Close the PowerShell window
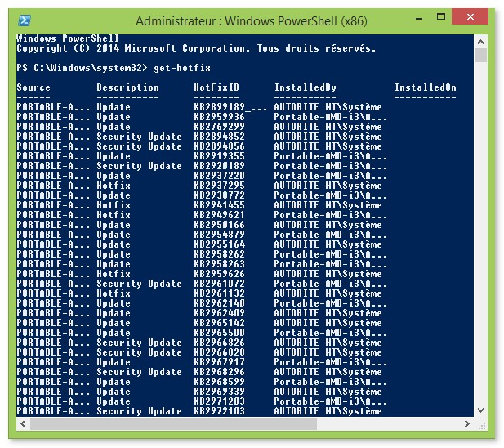The image size is (504, 448). (x=471, y=16)
